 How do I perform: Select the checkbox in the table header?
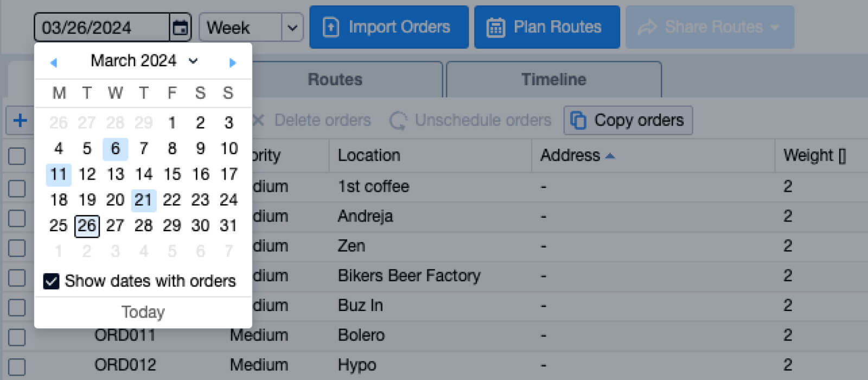coord(16,156)
